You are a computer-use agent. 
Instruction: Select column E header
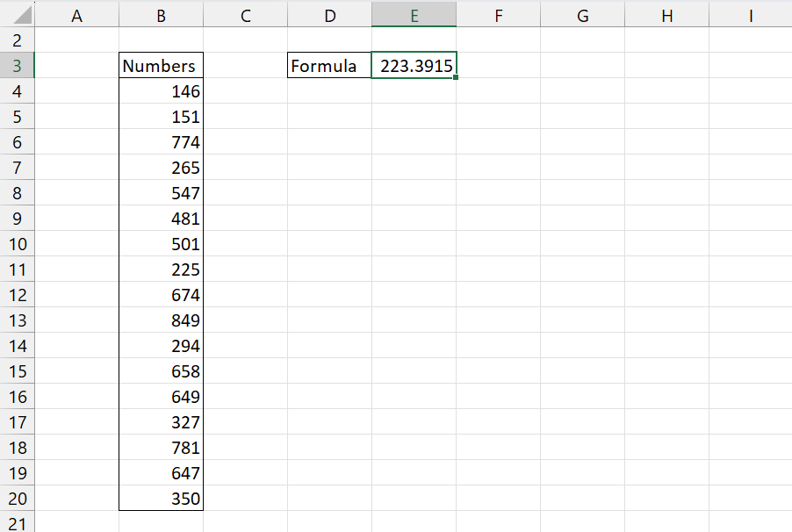pyautogui.click(x=414, y=14)
